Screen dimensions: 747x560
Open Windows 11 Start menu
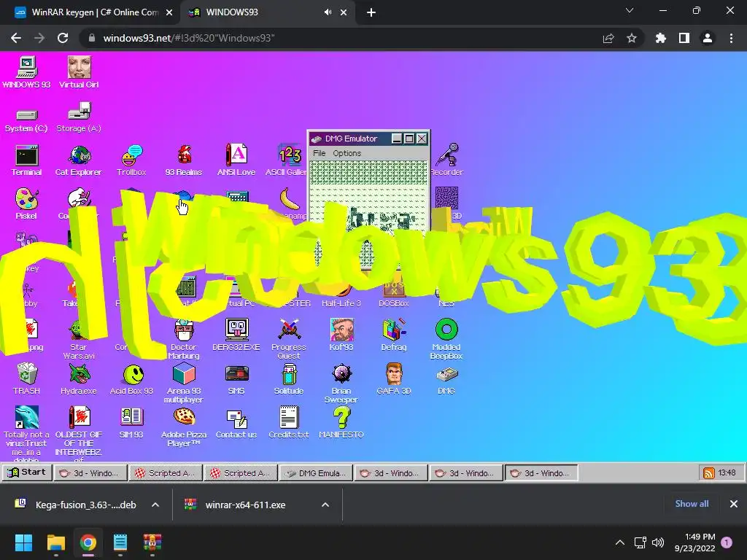click(x=23, y=542)
